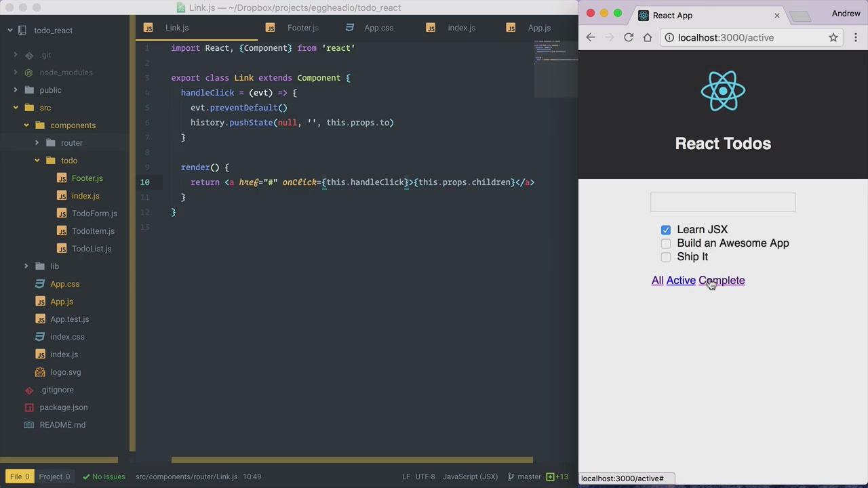Select the React App browser tab
Screen dimensions: 868x488
pyautogui.click(x=709, y=16)
